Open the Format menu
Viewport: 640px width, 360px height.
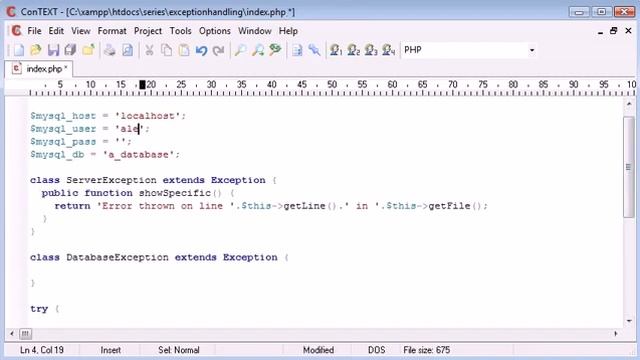click(x=112, y=31)
